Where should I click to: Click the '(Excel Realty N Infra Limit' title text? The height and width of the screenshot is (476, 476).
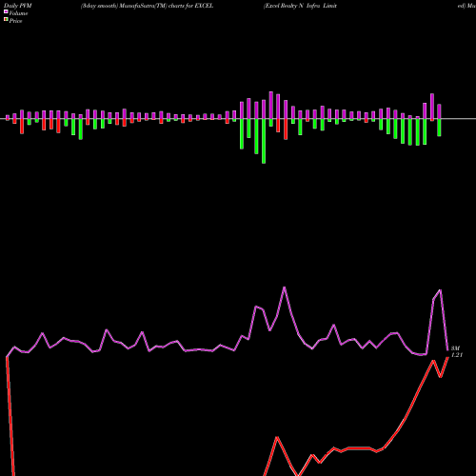[300, 6]
